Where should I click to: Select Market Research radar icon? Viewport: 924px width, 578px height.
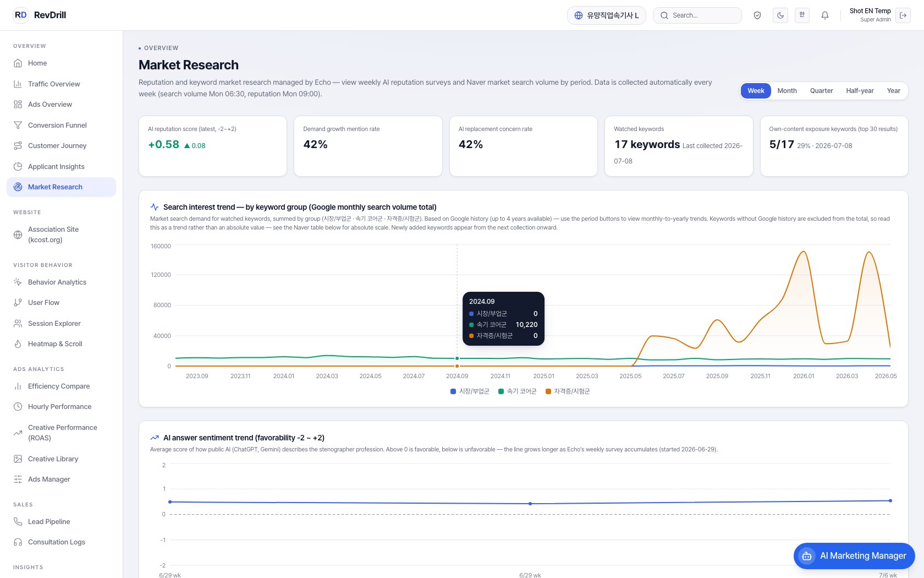(x=18, y=187)
